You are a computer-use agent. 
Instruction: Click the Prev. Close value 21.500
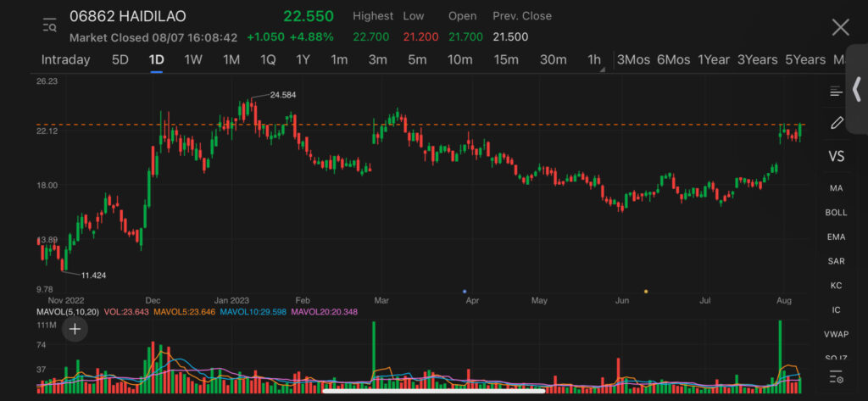point(510,37)
